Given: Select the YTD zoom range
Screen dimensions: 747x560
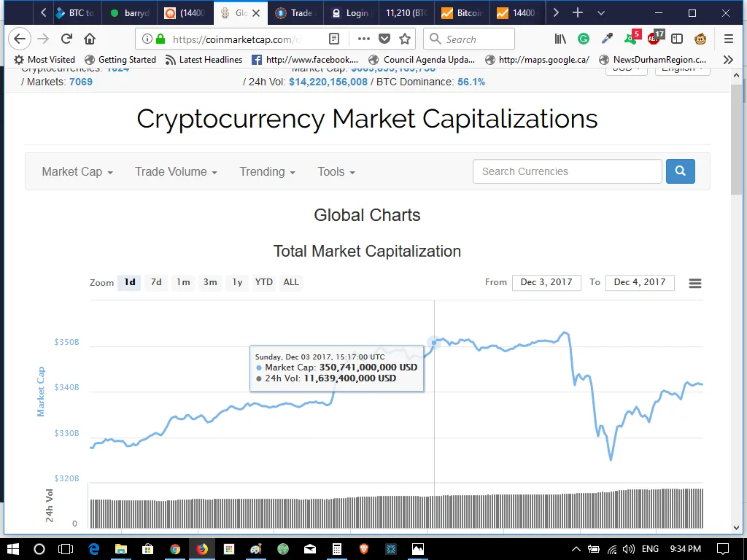Looking at the screenshot, I should (x=264, y=282).
